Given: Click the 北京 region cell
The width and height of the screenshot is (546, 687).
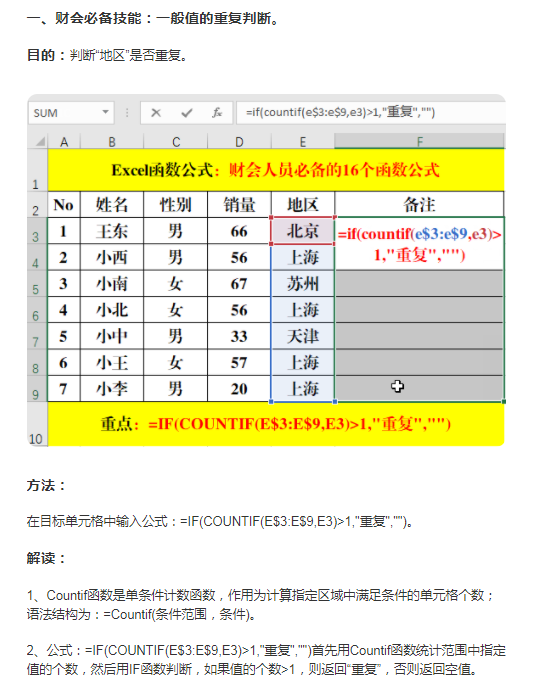Looking at the screenshot, I should point(303,231).
